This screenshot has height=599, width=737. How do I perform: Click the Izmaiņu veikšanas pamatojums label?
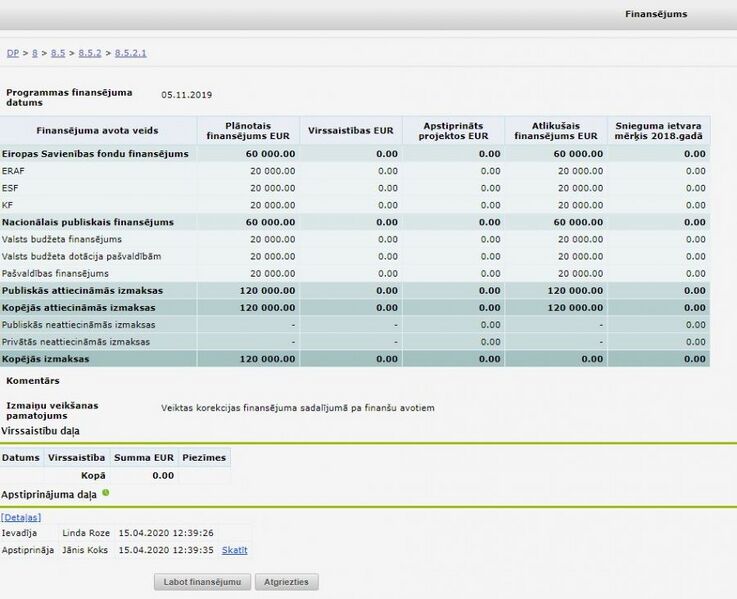click(52, 410)
